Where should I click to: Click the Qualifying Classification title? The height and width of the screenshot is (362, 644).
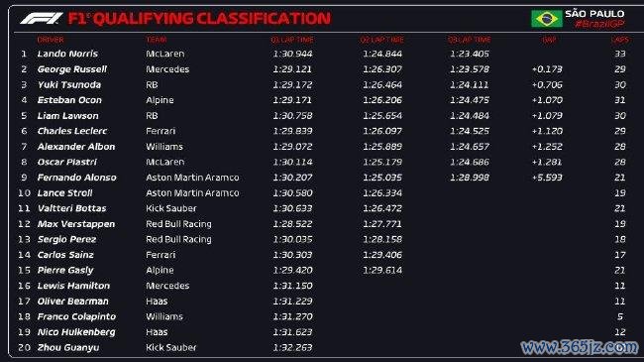tap(199, 19)
